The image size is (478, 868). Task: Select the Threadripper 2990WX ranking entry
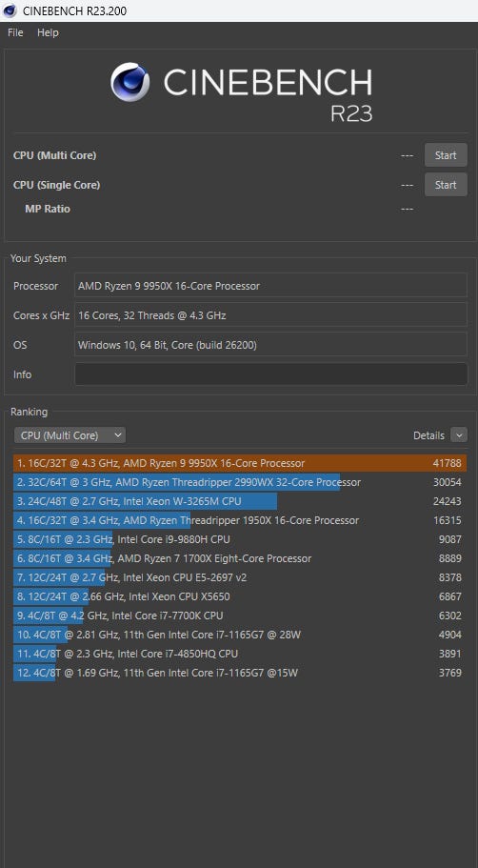tap(240, 482)
